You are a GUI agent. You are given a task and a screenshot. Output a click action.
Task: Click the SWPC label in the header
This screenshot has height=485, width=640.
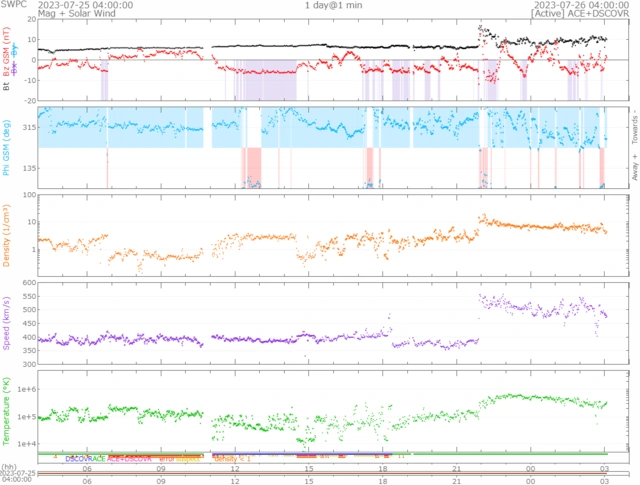[x=13, y=4]
